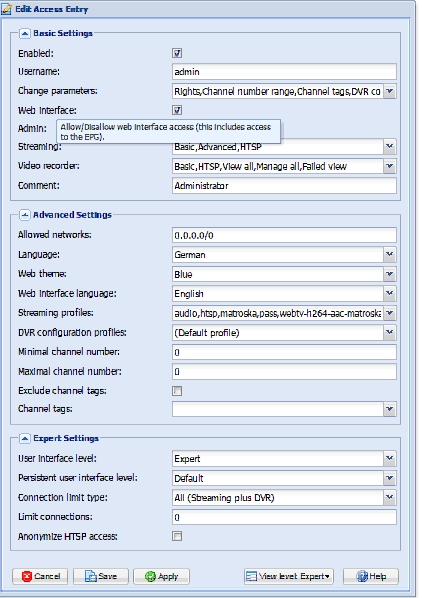Open the Connection limit type dropdown

389,498
